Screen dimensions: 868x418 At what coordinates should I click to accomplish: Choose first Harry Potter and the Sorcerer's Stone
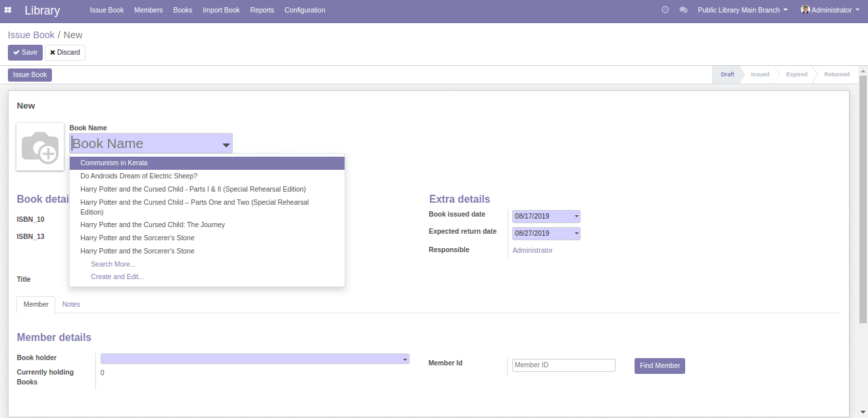(x=207, y=238)
